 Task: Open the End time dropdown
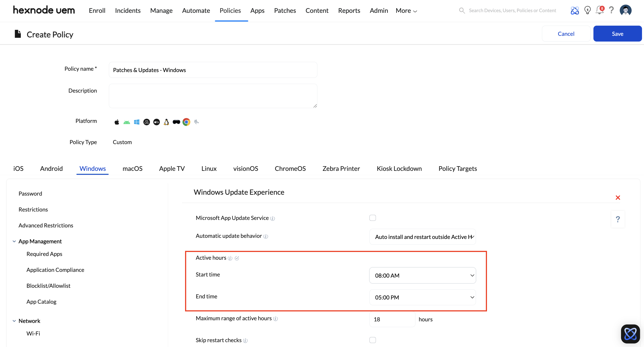pyautogui.click(x=422, y=297)
